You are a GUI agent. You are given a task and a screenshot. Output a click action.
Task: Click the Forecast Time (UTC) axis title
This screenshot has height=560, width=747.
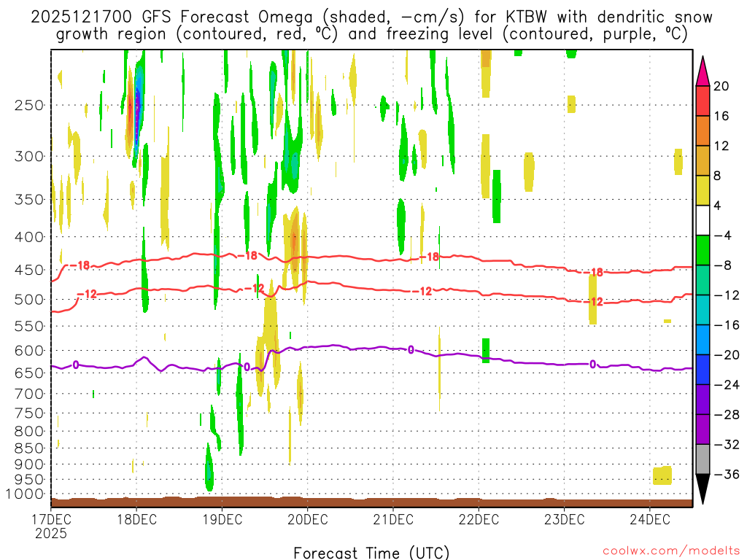point(371,552)
